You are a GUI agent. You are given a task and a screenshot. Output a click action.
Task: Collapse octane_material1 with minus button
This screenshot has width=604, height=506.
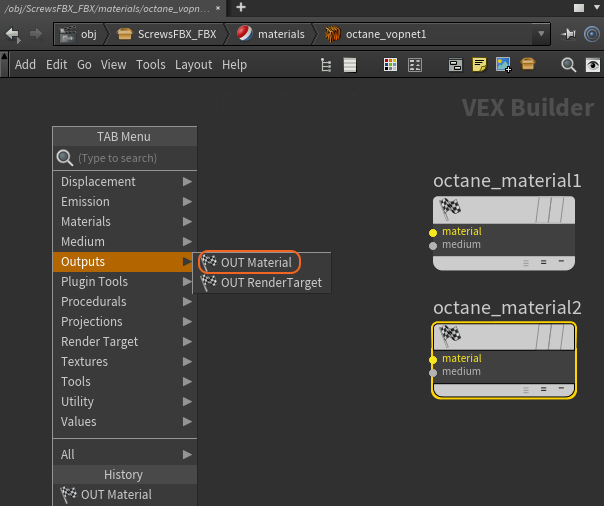(561, 261)
